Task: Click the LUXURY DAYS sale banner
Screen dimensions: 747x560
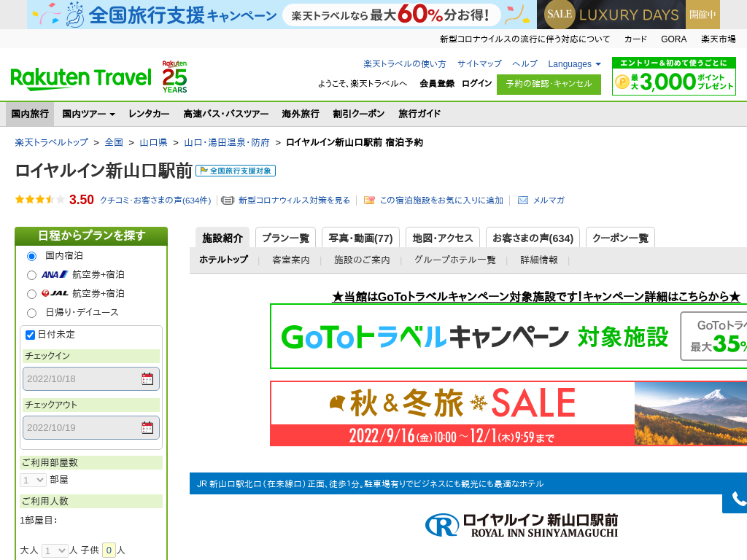Action: [x=628, y=15]
